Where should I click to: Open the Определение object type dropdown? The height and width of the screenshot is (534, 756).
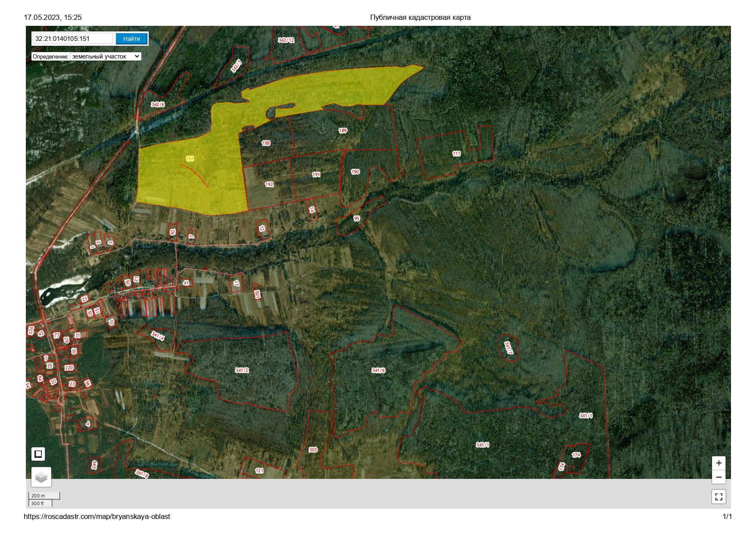coord(106,56)
